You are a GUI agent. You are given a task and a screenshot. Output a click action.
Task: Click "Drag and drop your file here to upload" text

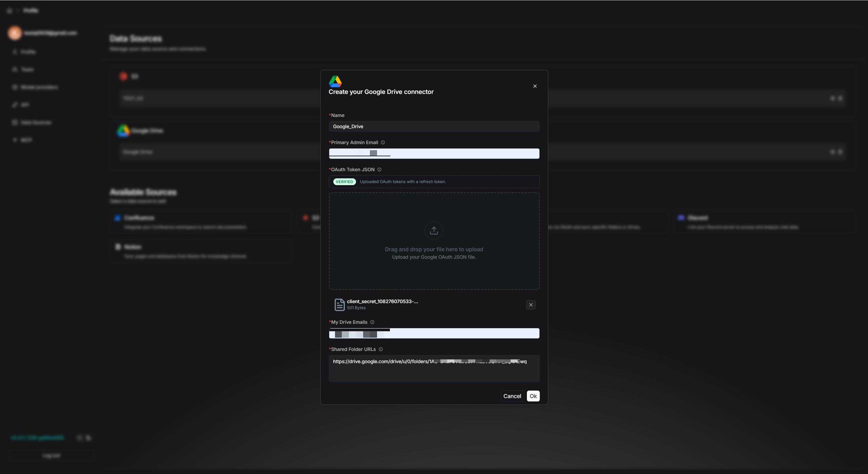click(x=434, y=249)
